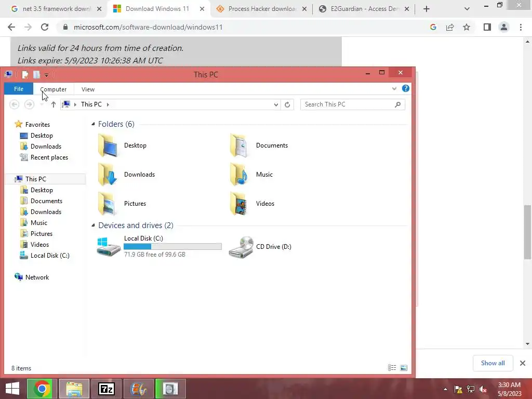The height and width of the screenshot is (399, 532).
Task: Click the Explorer Forward navigation arrow
Action: (29, 104)
